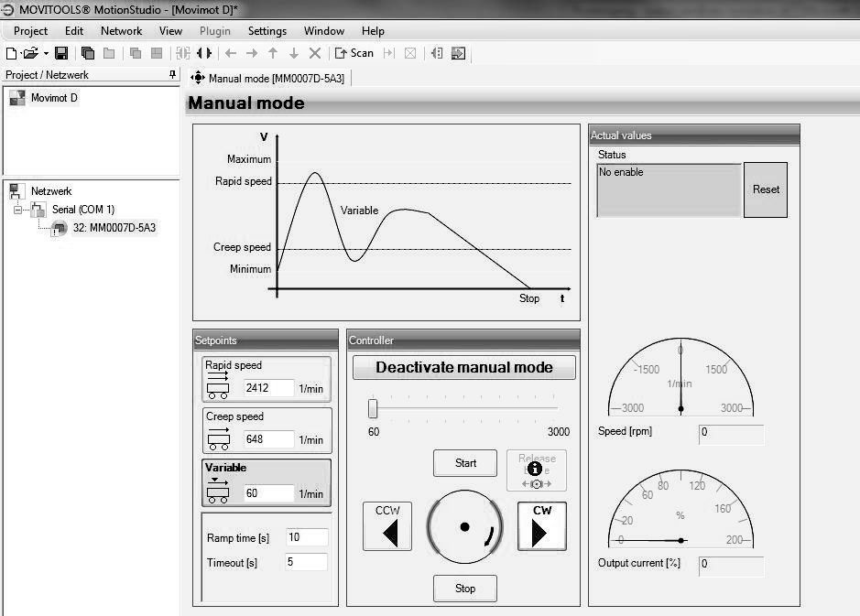Screen dimensions: 860x616
Task: Click the last toolbar icon with arrow
Action: click(458, 53)
